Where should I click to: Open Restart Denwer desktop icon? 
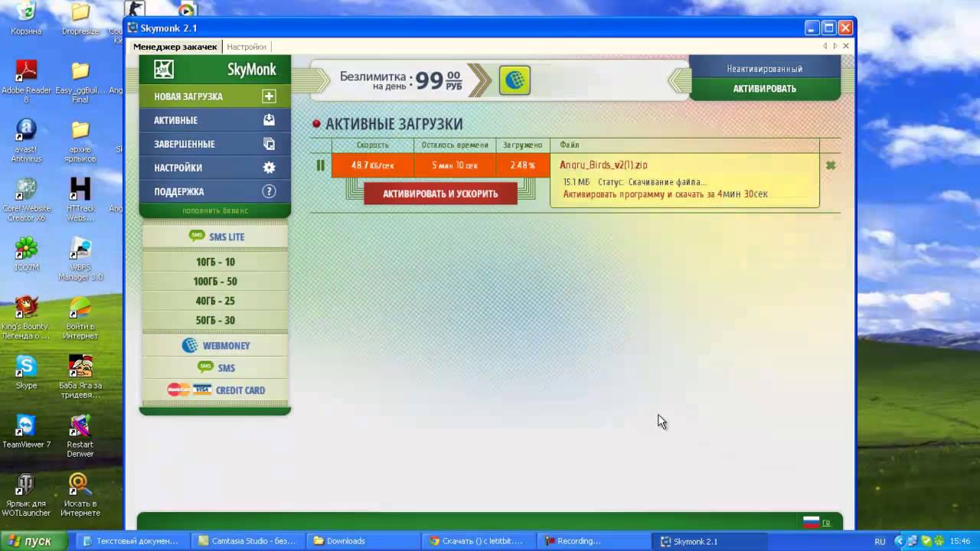[80, 436]
